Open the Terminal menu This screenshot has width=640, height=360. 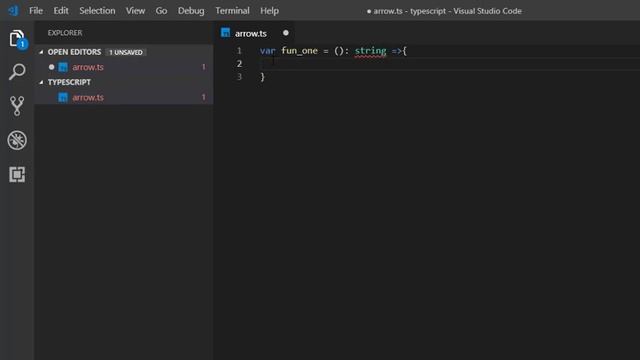pyautogui.click(x=232, y=11)
